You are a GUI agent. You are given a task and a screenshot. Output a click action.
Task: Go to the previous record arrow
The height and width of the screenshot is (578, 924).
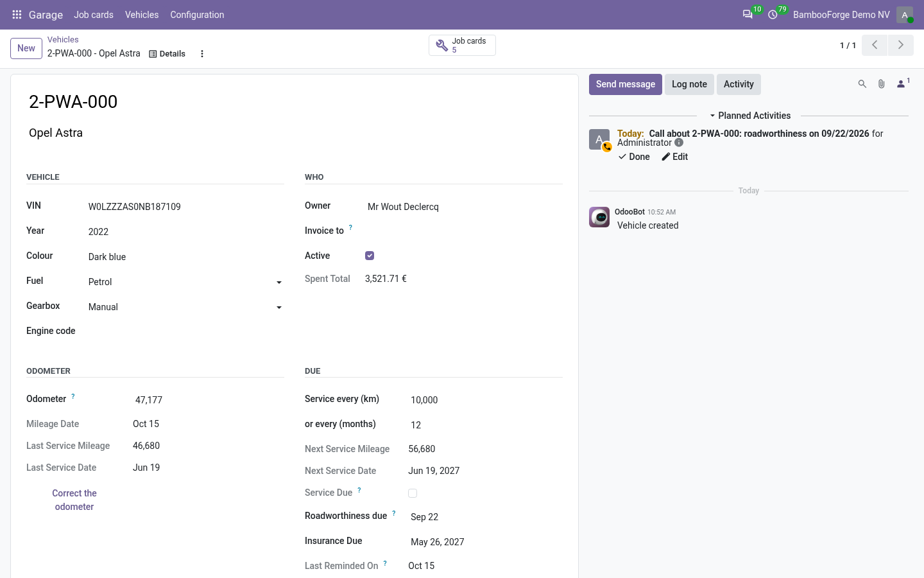coord(875,45)
